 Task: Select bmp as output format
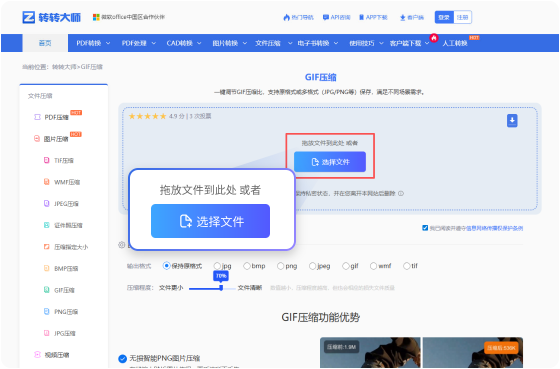(247, 266)
